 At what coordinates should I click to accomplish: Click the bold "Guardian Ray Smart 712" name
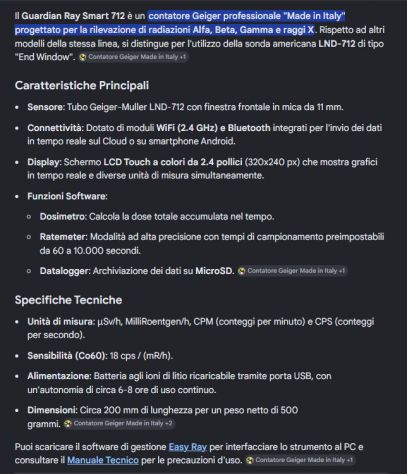73,16
